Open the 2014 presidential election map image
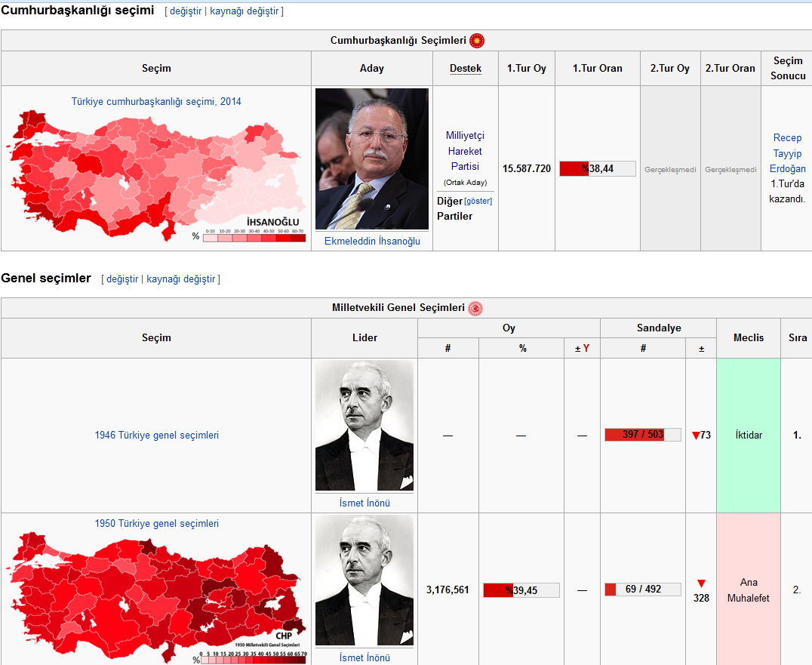Screen dimensions: 812x665 coord(156,176)
